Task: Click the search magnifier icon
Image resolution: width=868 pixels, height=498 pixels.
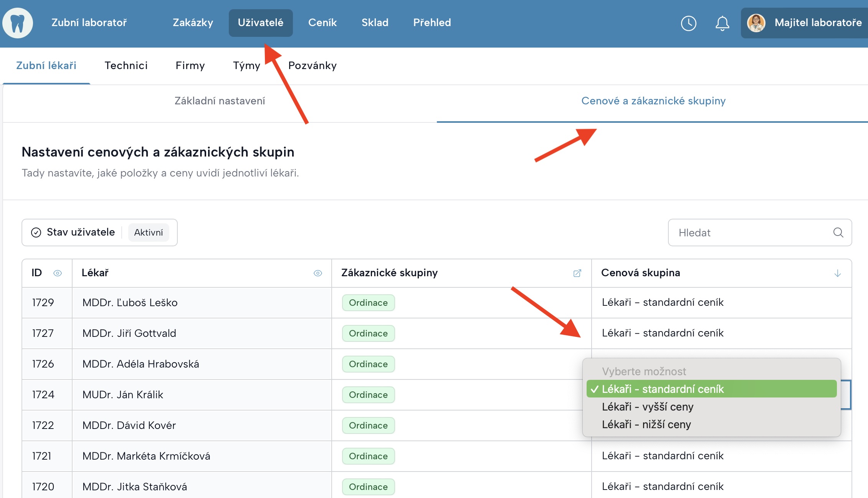Action: pos(838,233)
